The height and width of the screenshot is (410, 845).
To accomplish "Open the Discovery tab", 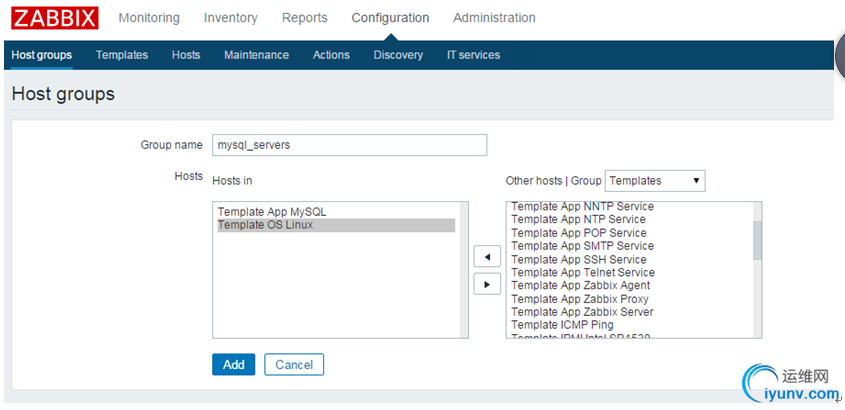I will [x=398, y=55].
